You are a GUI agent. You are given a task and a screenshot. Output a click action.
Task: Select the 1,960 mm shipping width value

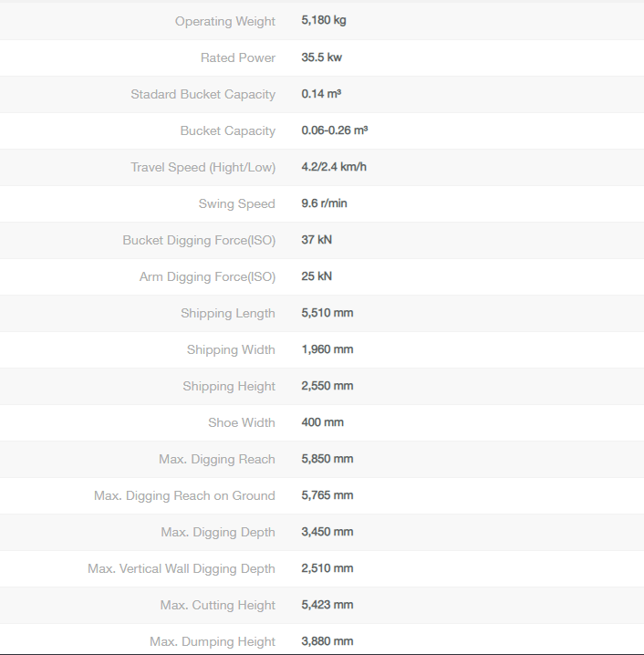[x=327, y=349]
